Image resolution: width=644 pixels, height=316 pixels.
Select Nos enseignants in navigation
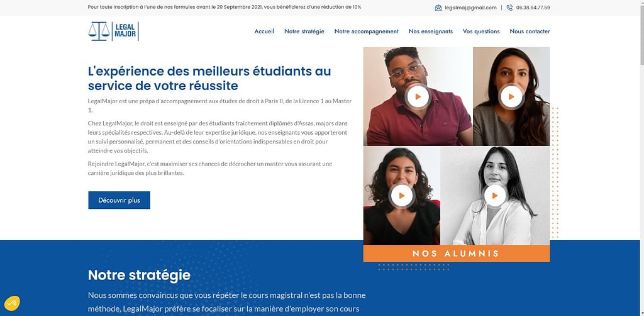[x=430, y=31]
